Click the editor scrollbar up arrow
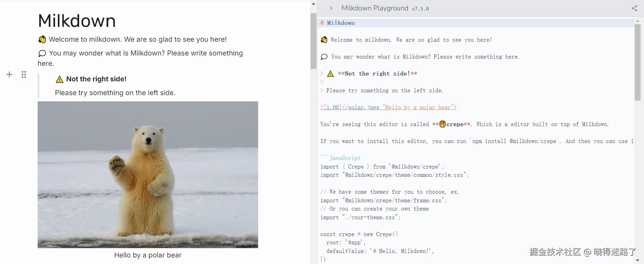The width and height of the screenshot is (644, 264). (313, 3)
